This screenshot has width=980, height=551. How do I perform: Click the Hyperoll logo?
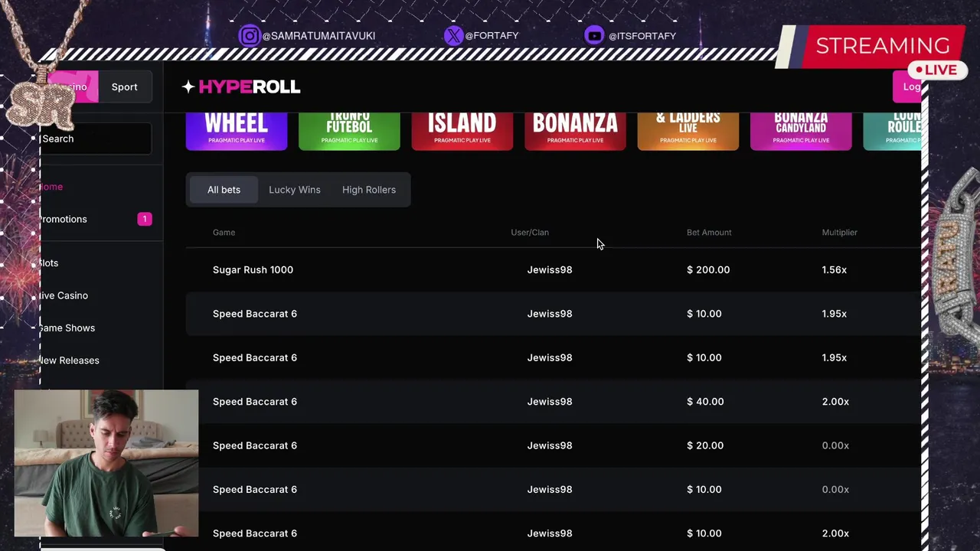point(241,87)
